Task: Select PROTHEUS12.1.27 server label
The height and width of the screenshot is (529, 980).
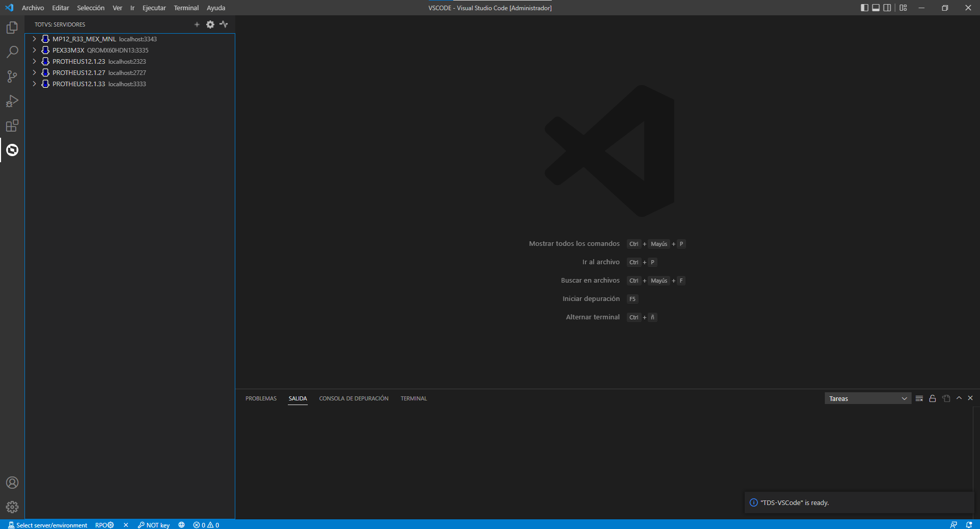Action: click(x=79, y=72)
